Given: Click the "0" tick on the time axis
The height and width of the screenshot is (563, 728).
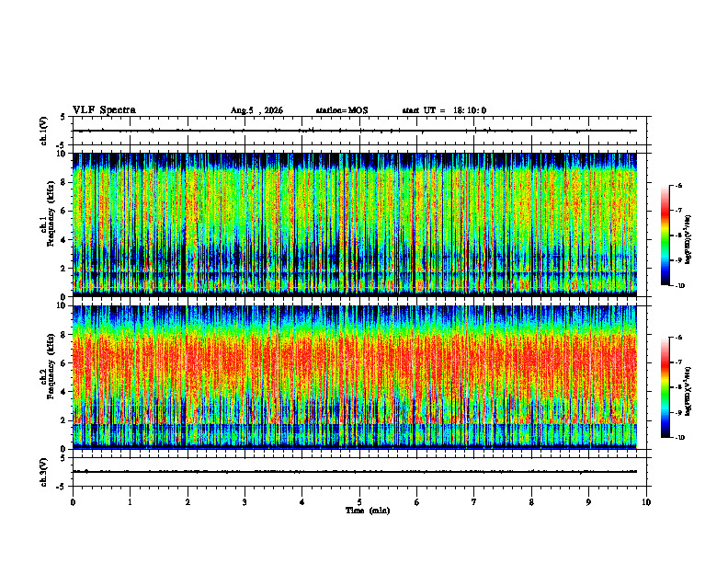Looking at the screenshot, I should pos(73,502).
